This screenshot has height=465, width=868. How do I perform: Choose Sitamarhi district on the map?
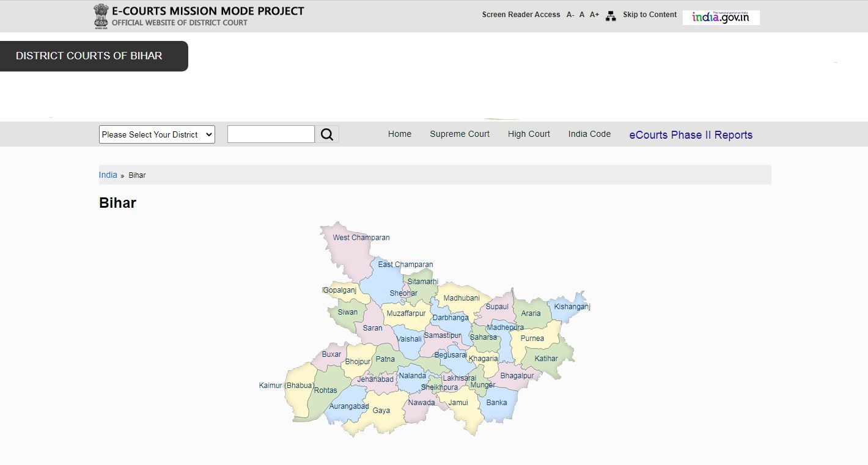[423, 282]
